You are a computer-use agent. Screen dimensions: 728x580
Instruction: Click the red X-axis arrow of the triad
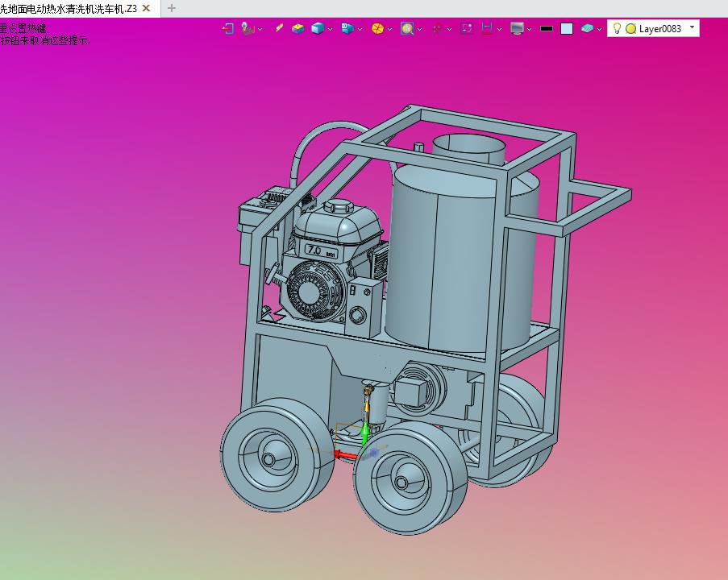pyautogui.click(x=345, y=455)
